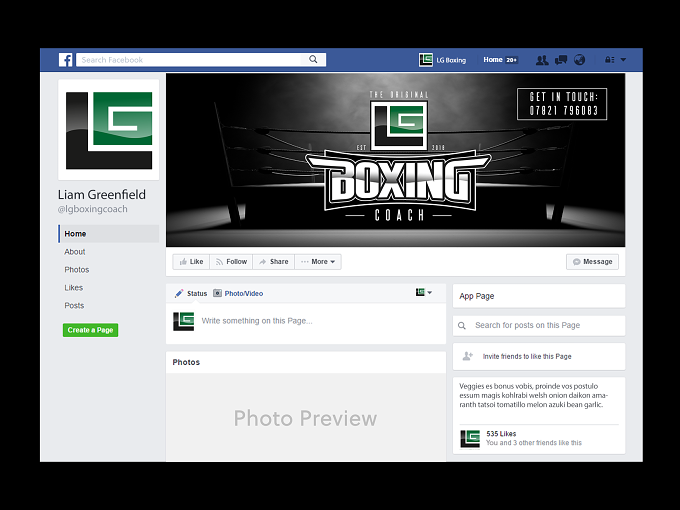Screen dimensions: 680x510
Task: Click the Follow button
Action: (231, 262)
